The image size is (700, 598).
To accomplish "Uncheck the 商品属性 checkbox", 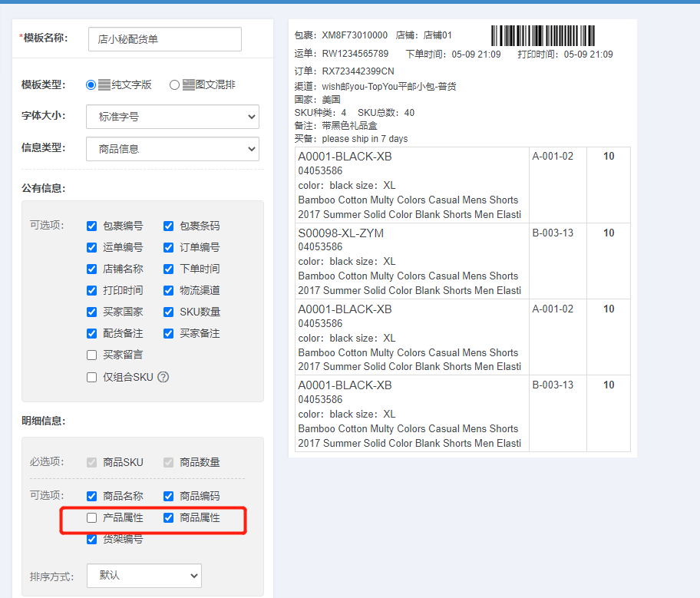I will tap(168, 517).
